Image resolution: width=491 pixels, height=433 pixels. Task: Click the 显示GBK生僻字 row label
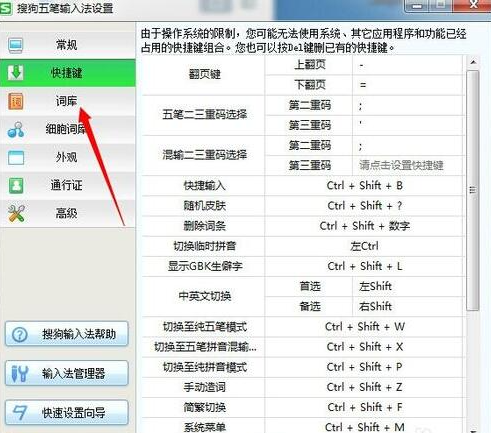click(x=204, y=266)
